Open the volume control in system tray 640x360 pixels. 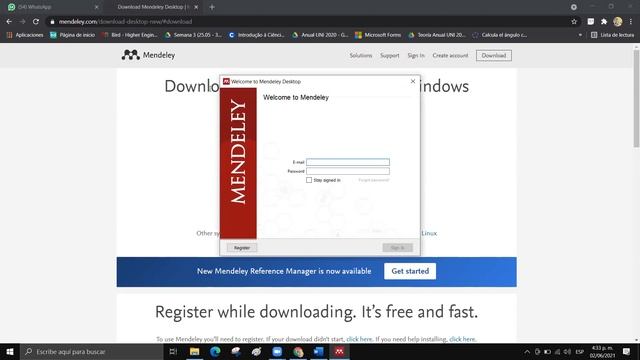567,351
